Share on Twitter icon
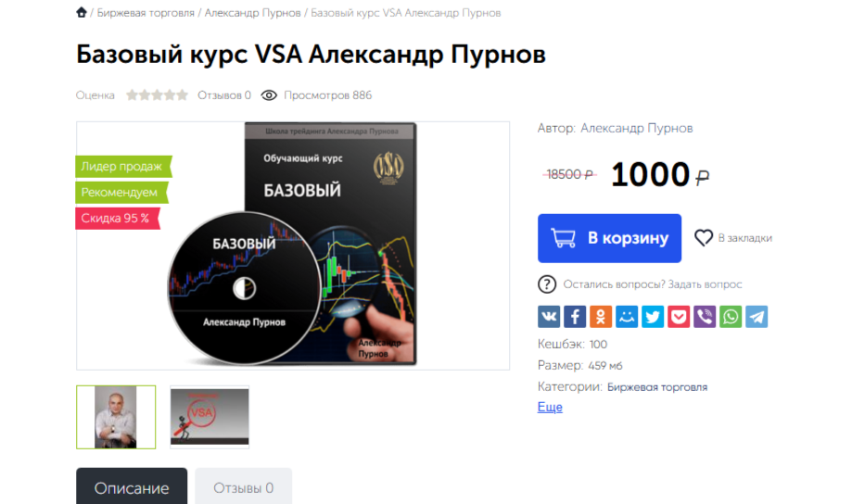 point(653,317)
